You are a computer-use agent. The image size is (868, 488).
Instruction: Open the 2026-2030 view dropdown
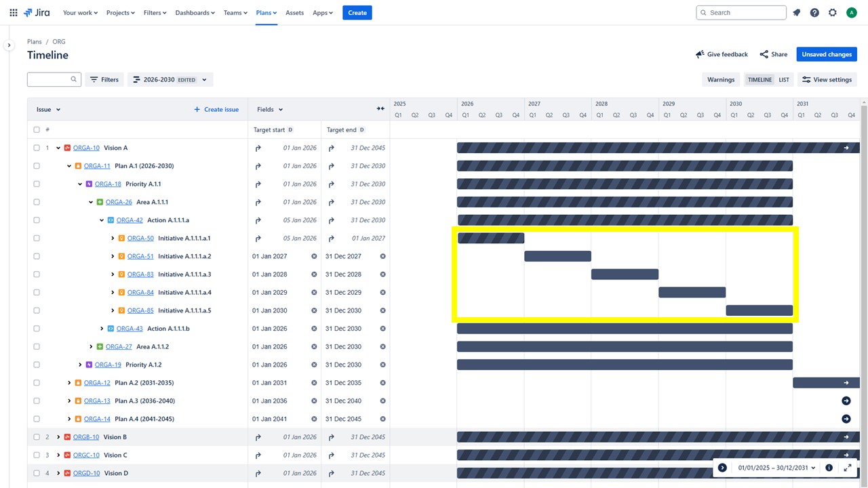click(x=170, y=79)
